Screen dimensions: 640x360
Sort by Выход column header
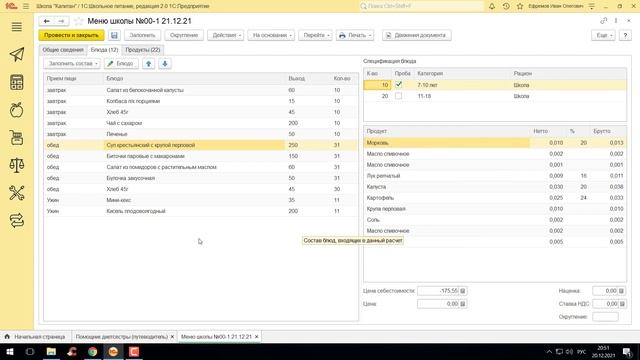pos(297,78)
